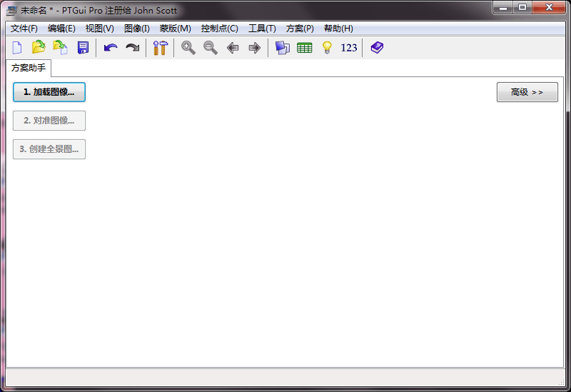
Task: Undo using the blue arrow icon
Action: [111, 48]
